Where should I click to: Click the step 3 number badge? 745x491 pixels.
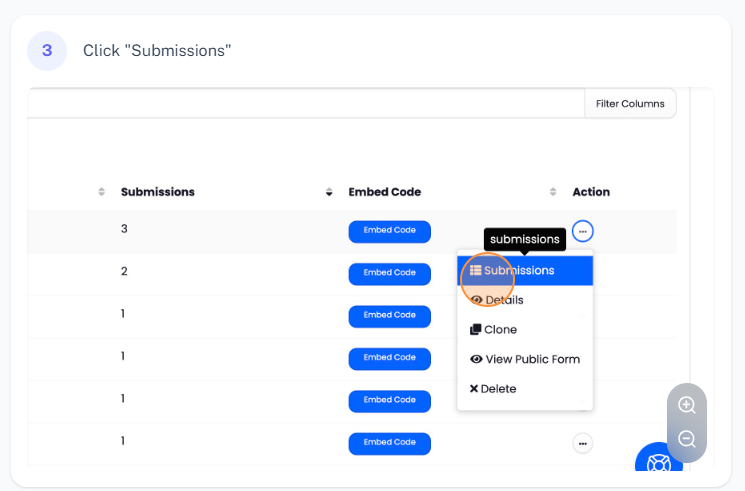[x=47, y=50]
